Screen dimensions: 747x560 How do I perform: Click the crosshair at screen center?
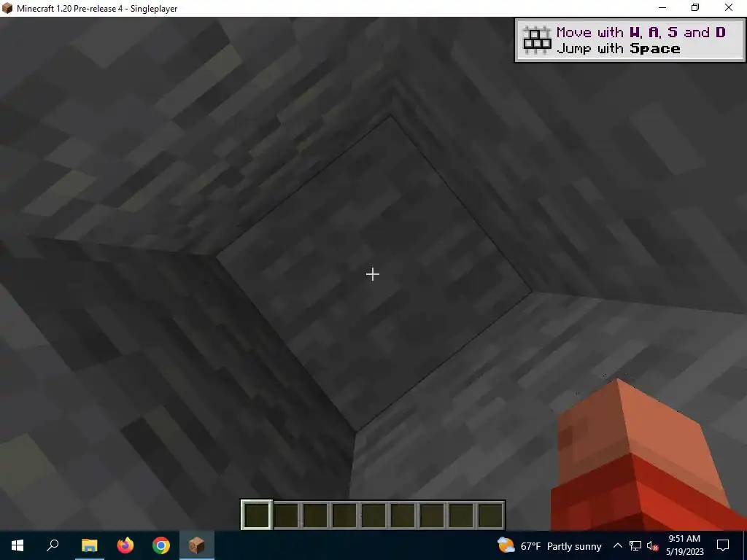pos(373,274)
